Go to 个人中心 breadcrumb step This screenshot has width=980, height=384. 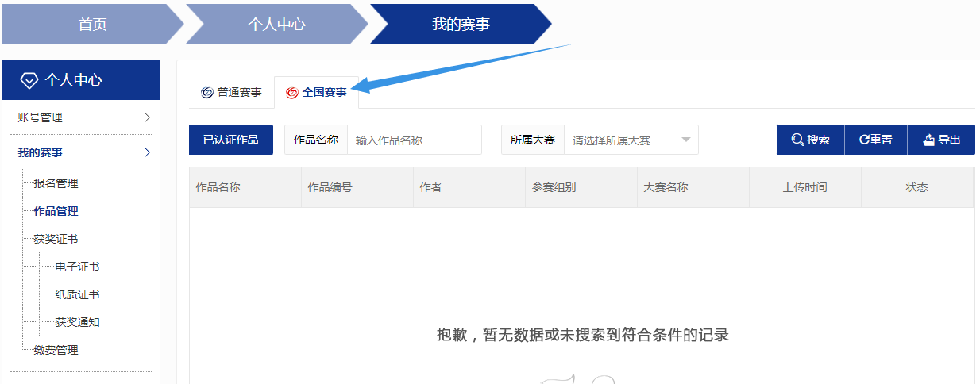pos(276,24)
